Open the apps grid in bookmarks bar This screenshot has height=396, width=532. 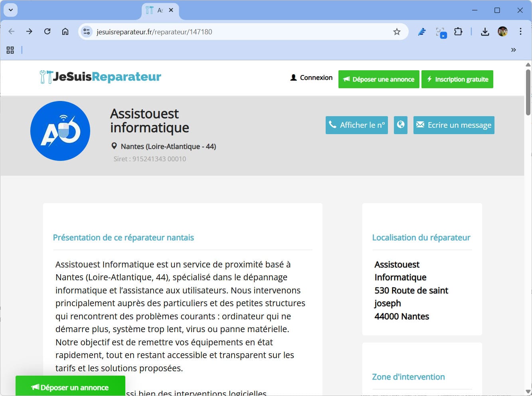click(x=10, y=50)
